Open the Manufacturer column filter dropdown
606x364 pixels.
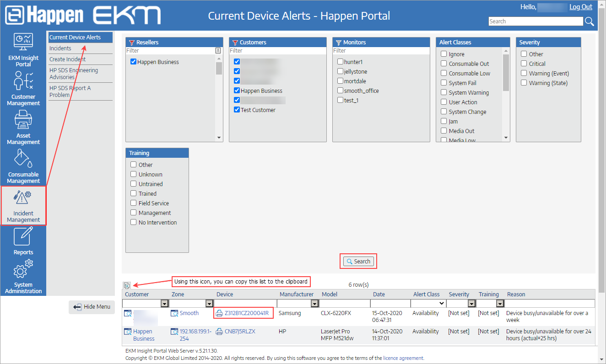tap(314, 303)
